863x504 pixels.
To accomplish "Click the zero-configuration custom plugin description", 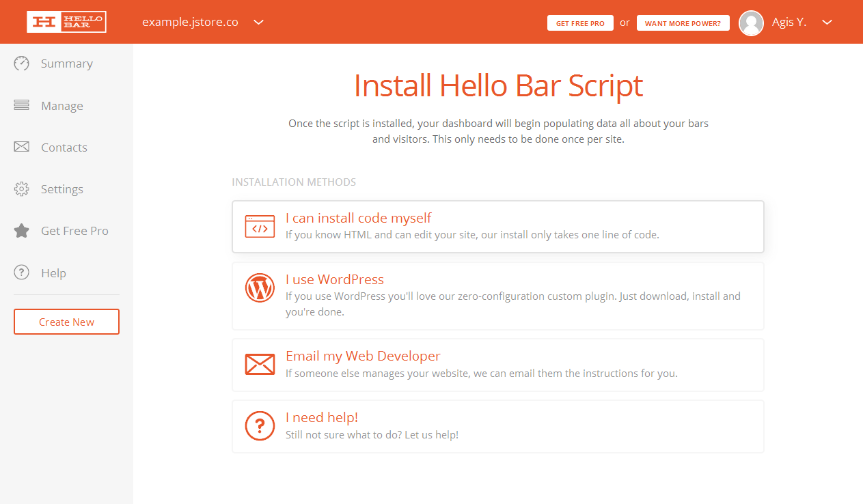I will coord(513,304).
